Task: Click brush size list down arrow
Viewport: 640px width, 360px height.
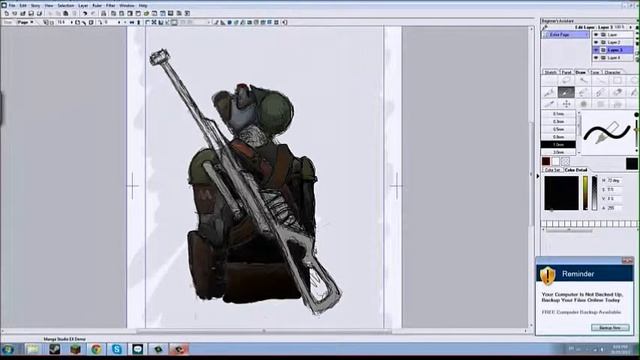Action: click(579, 153)
